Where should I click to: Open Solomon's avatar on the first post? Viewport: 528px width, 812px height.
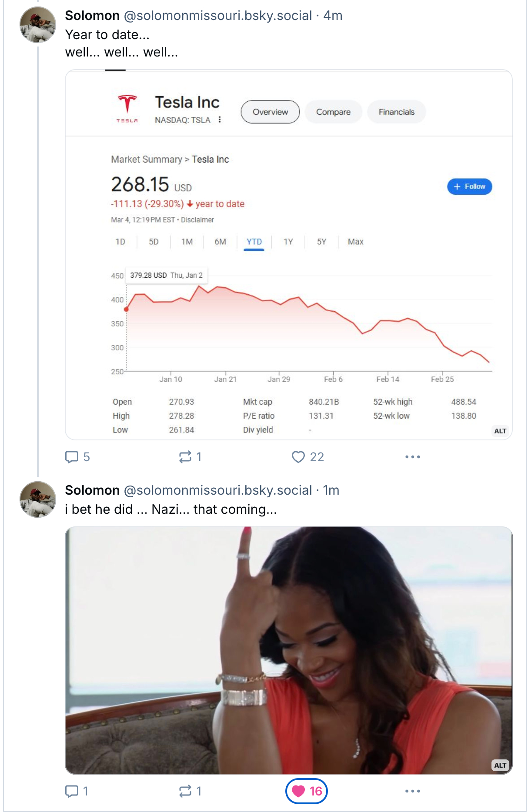(x=38, y=25)
